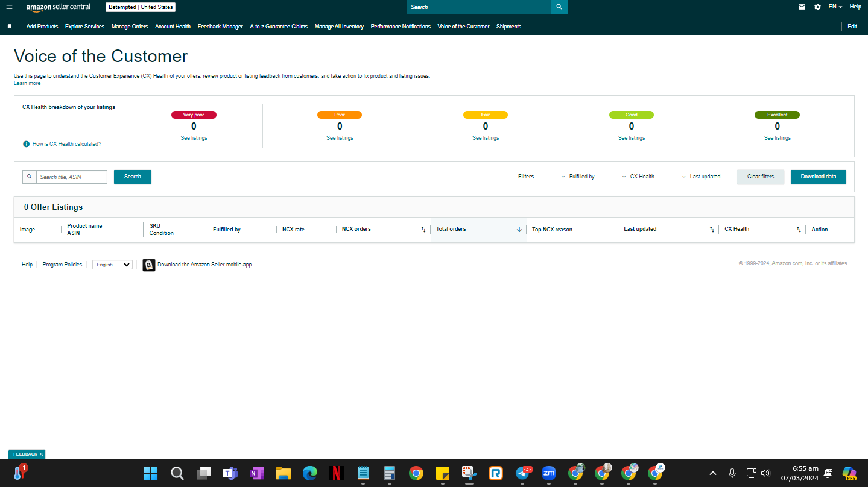Screen dimensions: 868x487
Task: Open the EN language dropdown
Action: tap(835, 7)
